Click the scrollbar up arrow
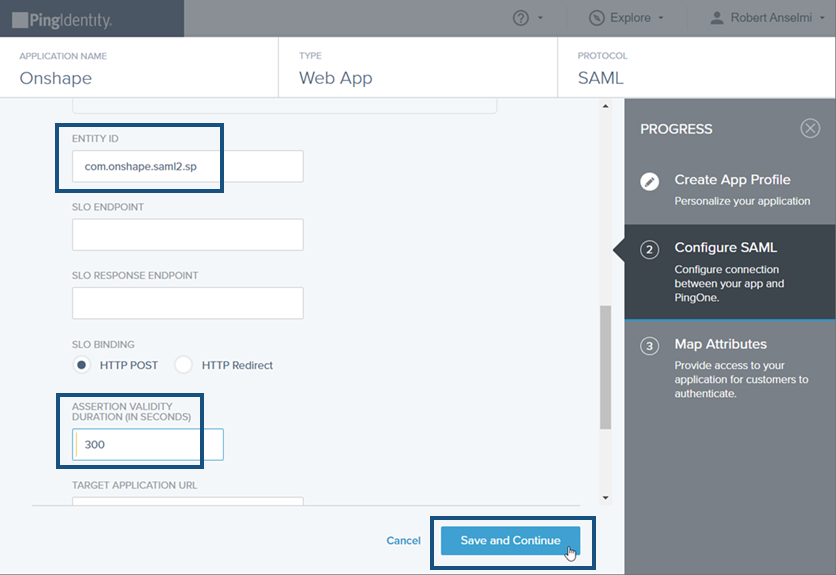 coord(605,106)
